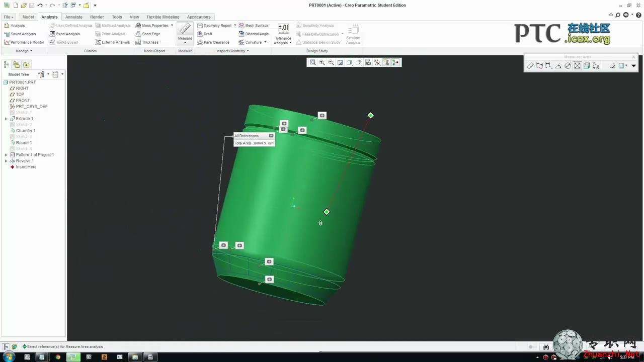
Task: Open Curvature dropdown arrow
Action: pos(265,42)
